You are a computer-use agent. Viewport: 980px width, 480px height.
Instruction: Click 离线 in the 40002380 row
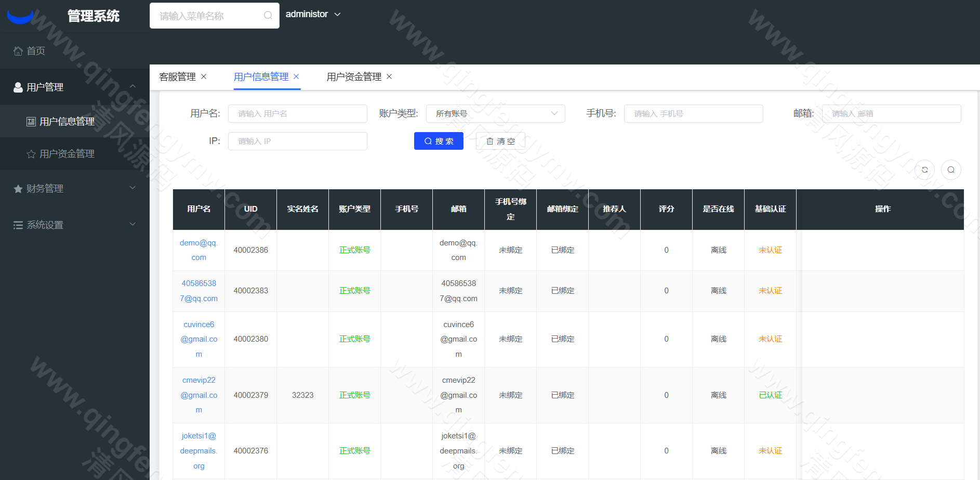click(x=719, y=339)
